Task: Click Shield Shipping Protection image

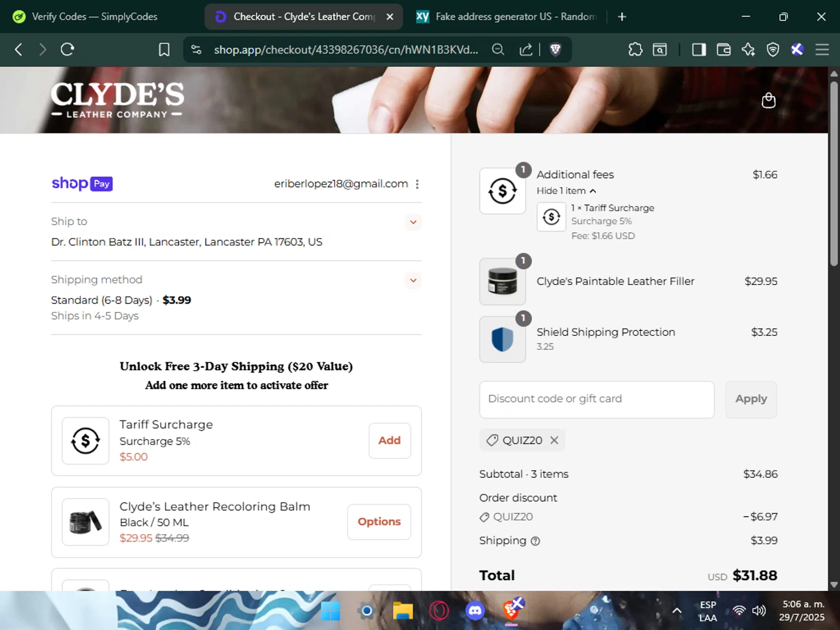Action: (x=503, y=339)
